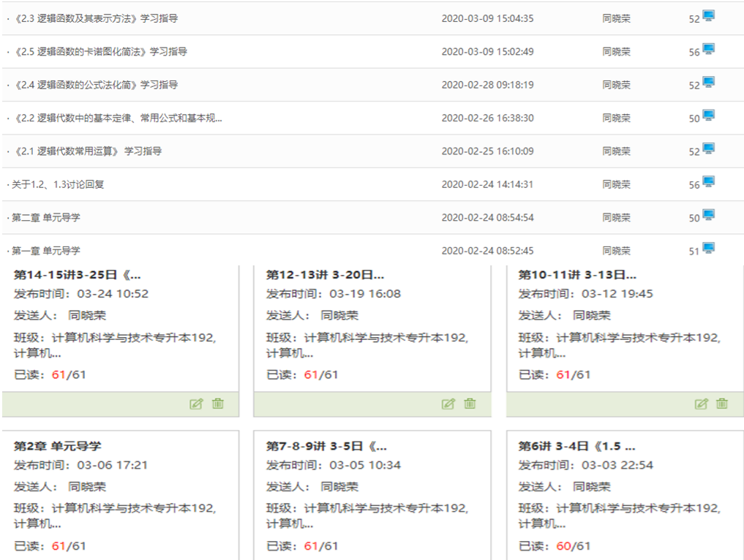Viewport: 744px width, 560px height.
Task: Open the 第7-8-9讲 3-5日 notice card
Action: pyautogui.click(x=326, y=446)
